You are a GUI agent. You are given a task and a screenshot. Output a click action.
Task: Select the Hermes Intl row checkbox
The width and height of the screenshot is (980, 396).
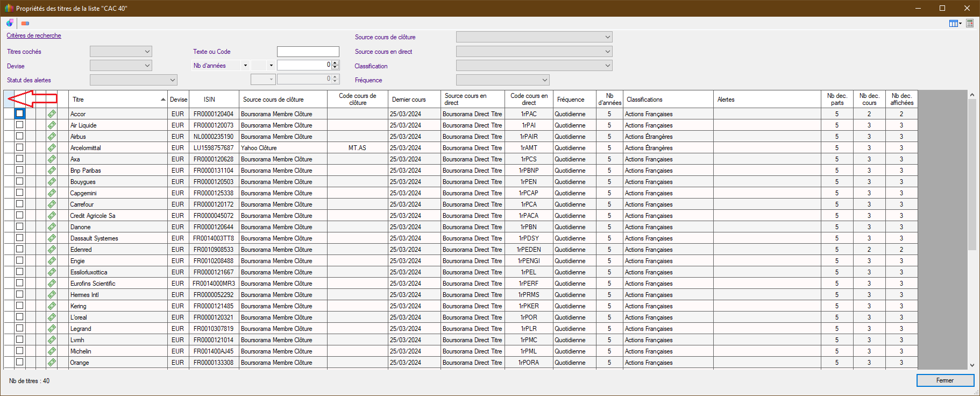[x=20, y=294]
